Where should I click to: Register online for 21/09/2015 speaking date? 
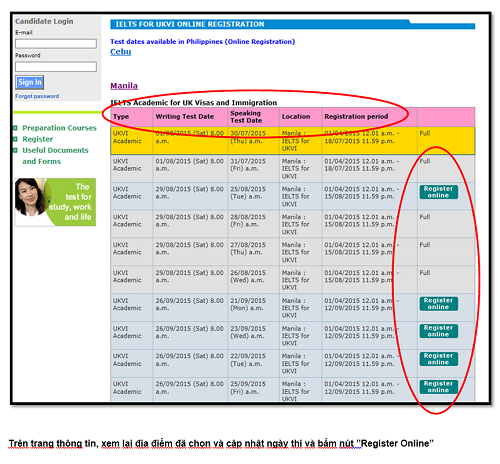[439, 304]
